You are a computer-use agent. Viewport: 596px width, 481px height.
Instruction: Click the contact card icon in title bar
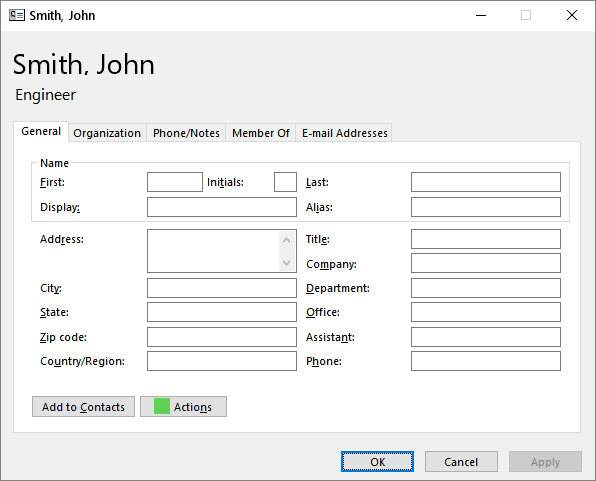point(17,15)
